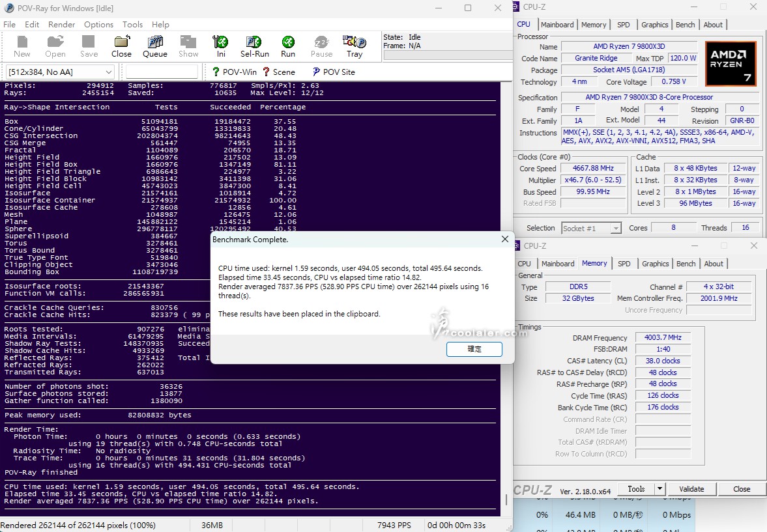This screenshot has height=532, width=767.
Task: Start rendering with the Run icon
Action: [x=288, y=46]
